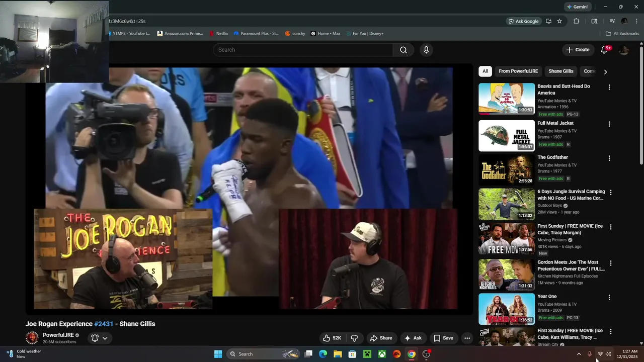644x362 pixels.
Task: Open The Godfather thumbnail
Action: coord(507,170)
